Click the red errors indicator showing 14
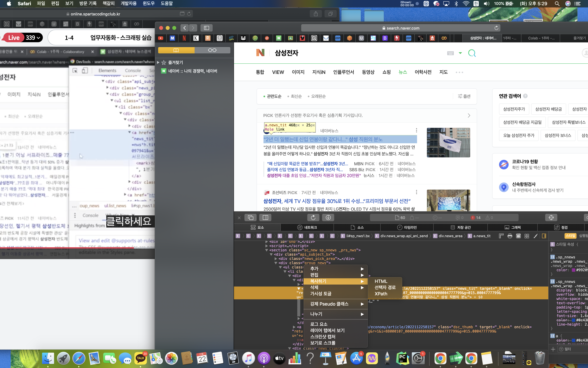Image resolution: width=588 pixels, height=368 pixels. pos(476,218)
